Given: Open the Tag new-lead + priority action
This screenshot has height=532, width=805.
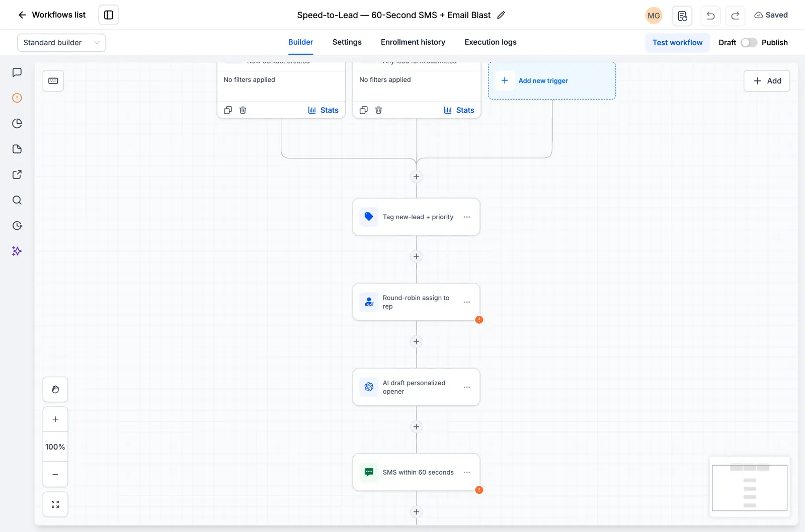Looking at the screenshot, I should coord(416,217).
